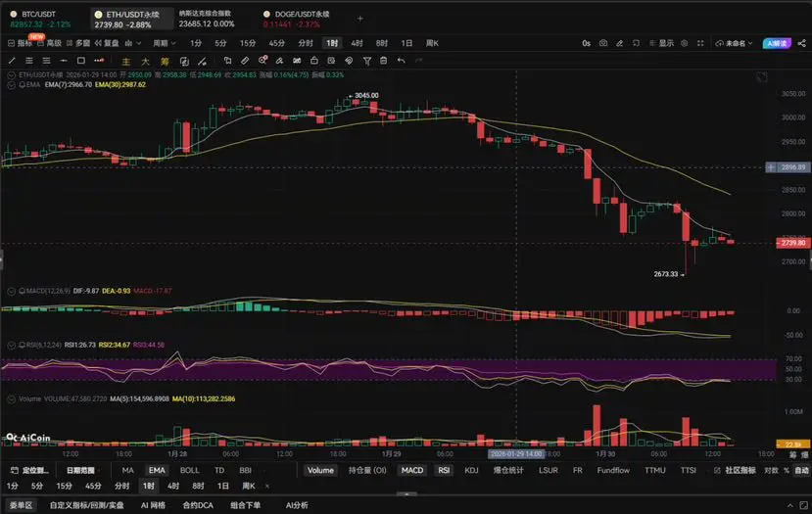This screenshot has width=812, height=514.
Task: Click the 定位到 locate button
Action: [x=30, y=470]
